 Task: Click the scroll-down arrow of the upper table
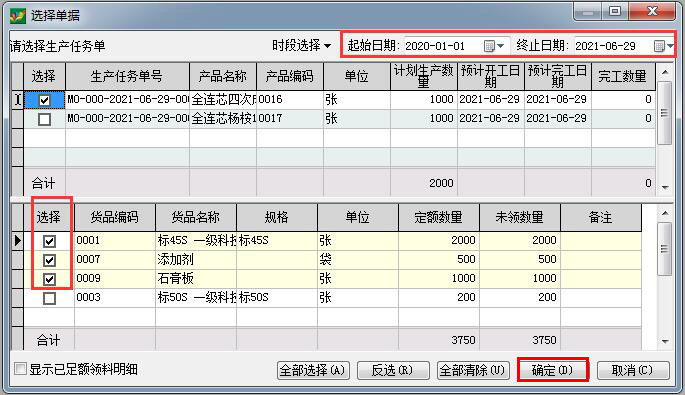[x=665, y=187]
